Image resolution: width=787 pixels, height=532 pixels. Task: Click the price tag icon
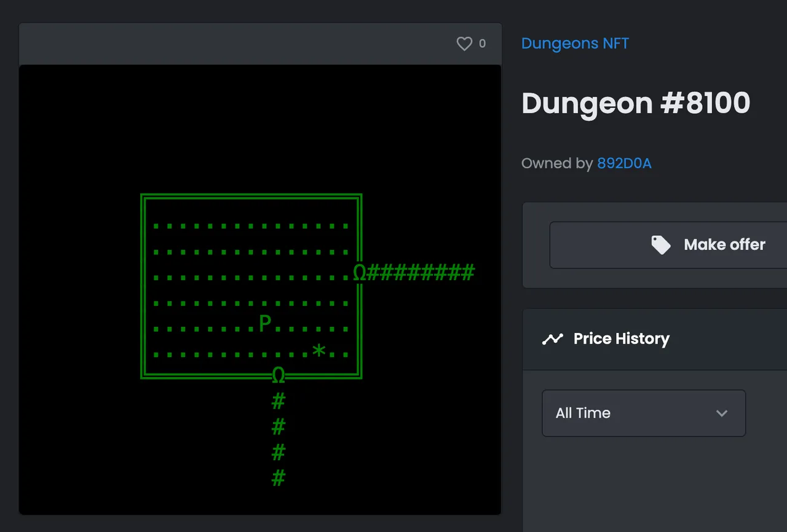tap(661, 245)
